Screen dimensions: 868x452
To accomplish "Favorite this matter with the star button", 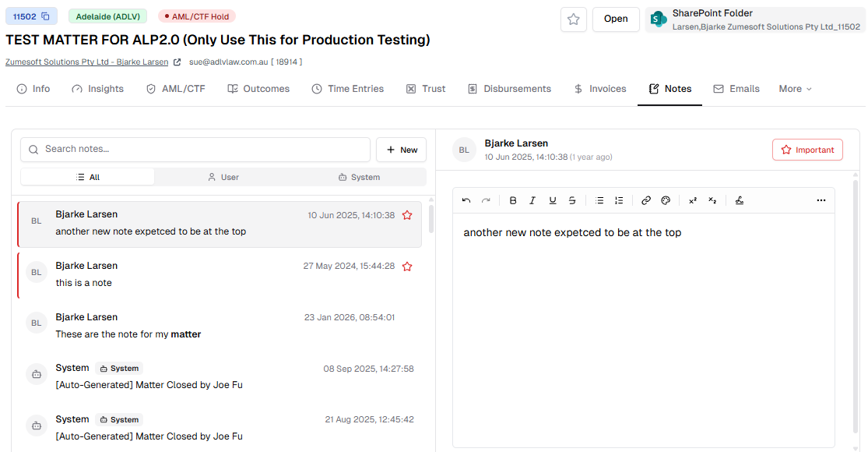I will (574, 19).
